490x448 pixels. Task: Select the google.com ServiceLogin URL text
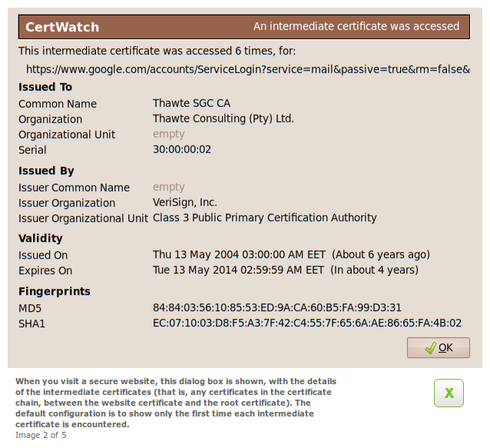tap(248, 69)
